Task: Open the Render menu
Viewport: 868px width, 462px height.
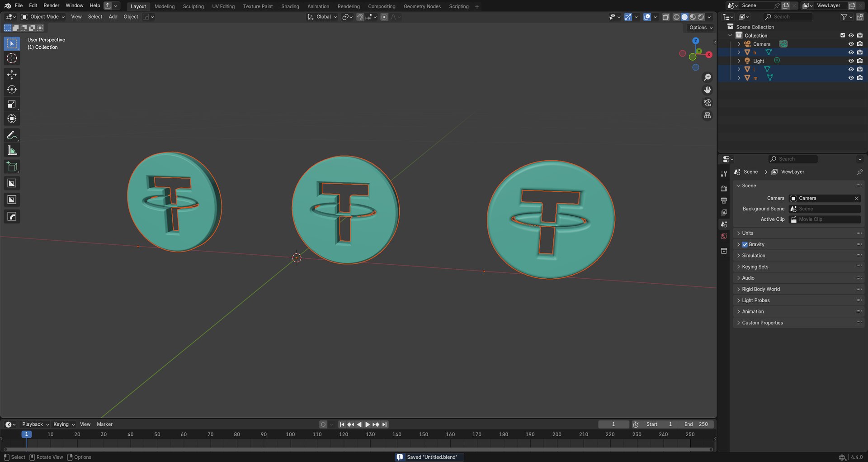Action: point(52,5)
